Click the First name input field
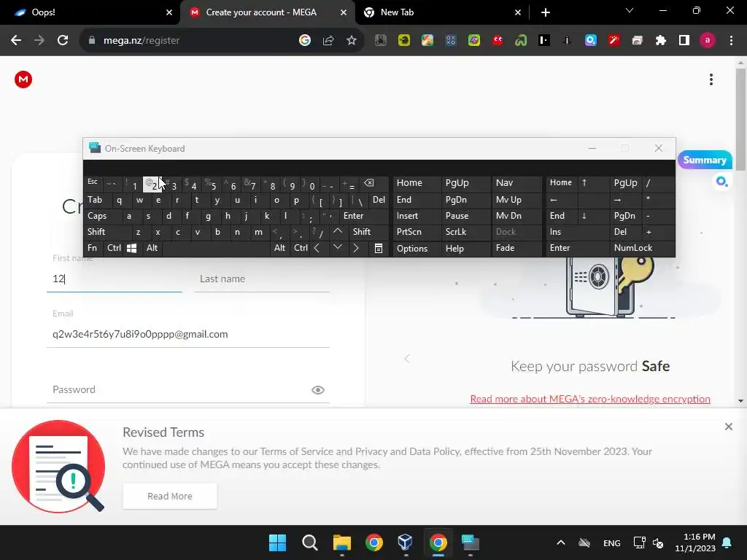The width and height of the screenshot is (747, 560). click(x=115, y=279)
